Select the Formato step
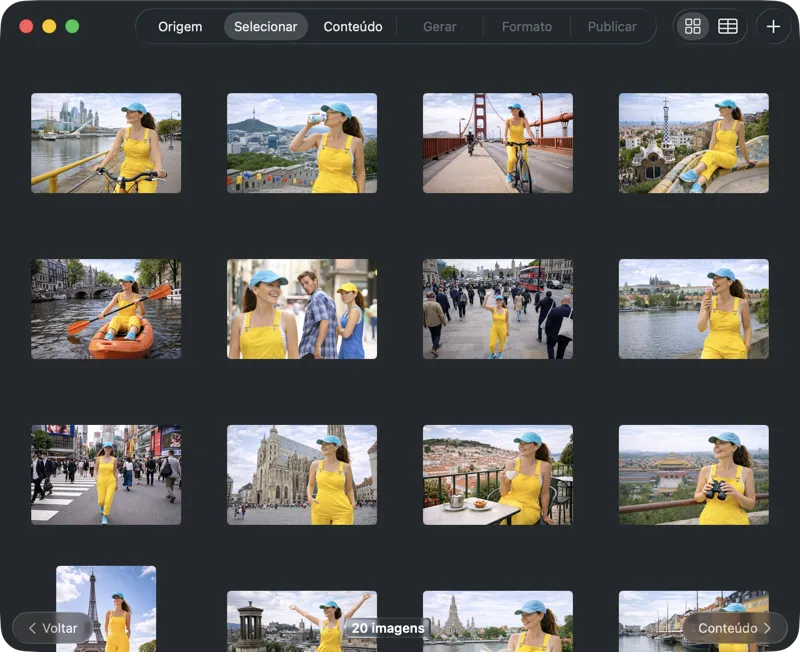This screenshot has height=652, width=800. pos(527,27)
